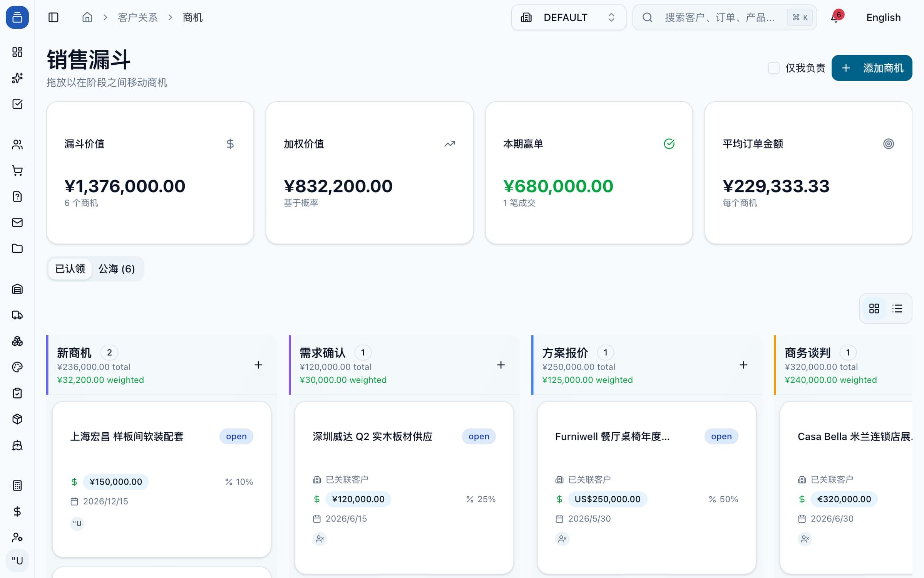This screenshot has width=924, height=578.
Task: Open the 深圳威达 Q2 实木板材供应 card
Action: pyautogui.click(x=404, y=488)
